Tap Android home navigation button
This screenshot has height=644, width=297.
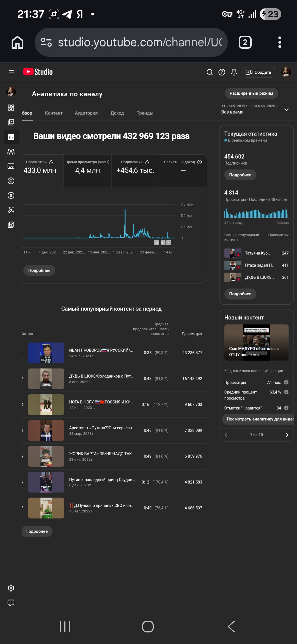148,627
